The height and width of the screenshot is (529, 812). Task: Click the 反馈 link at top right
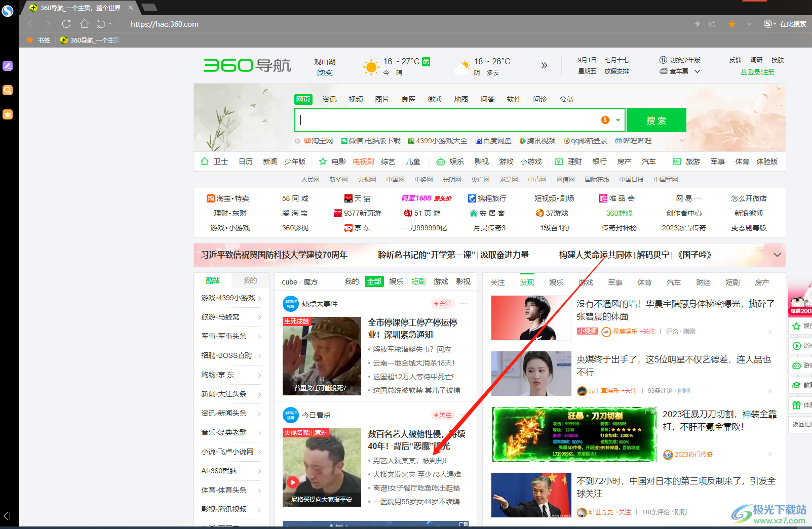coord(735,60)
